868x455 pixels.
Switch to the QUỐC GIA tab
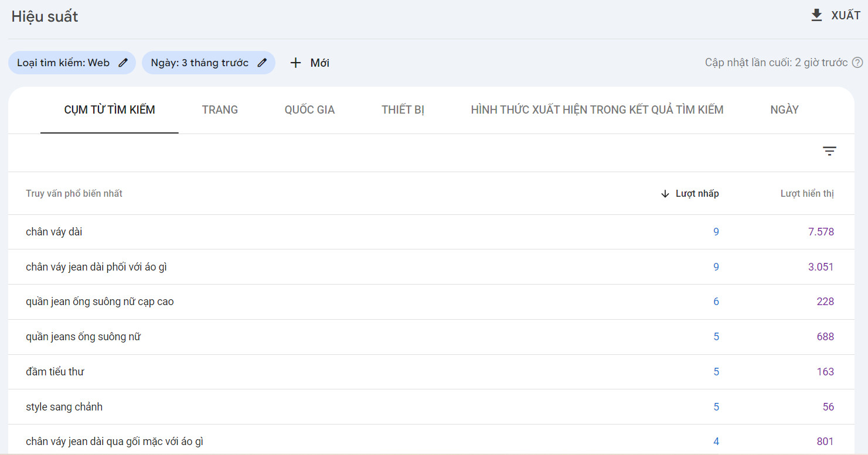(x=309, y=110)
